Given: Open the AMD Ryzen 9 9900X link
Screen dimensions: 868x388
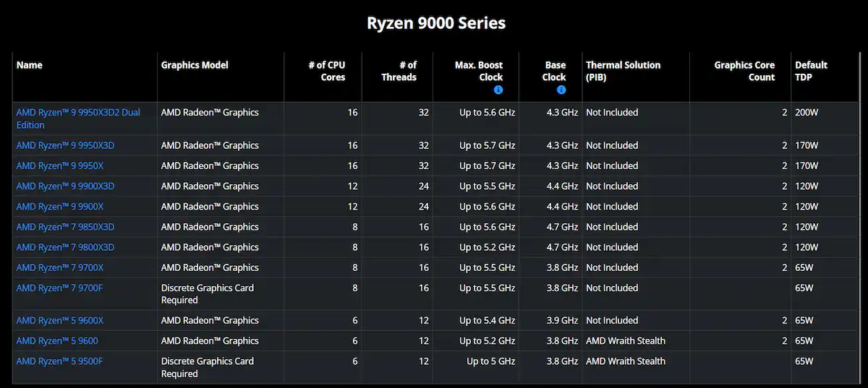Looking at the screenshot, I should 60,206.
